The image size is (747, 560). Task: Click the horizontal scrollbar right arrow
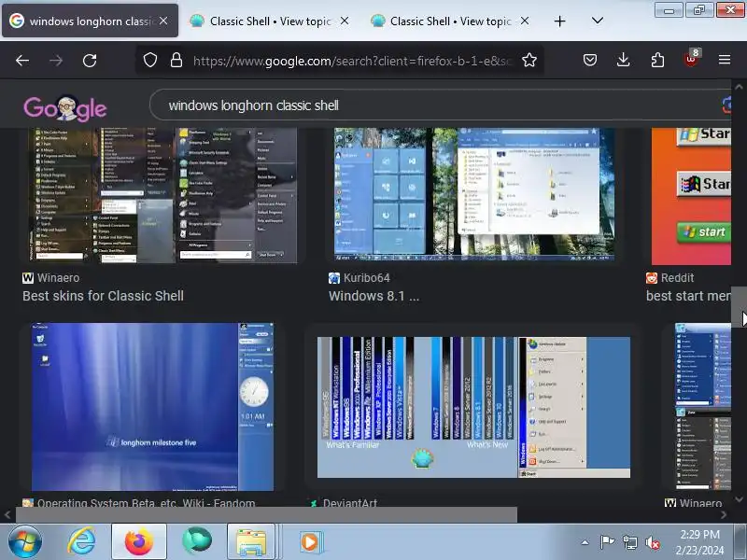coord(725,515)
